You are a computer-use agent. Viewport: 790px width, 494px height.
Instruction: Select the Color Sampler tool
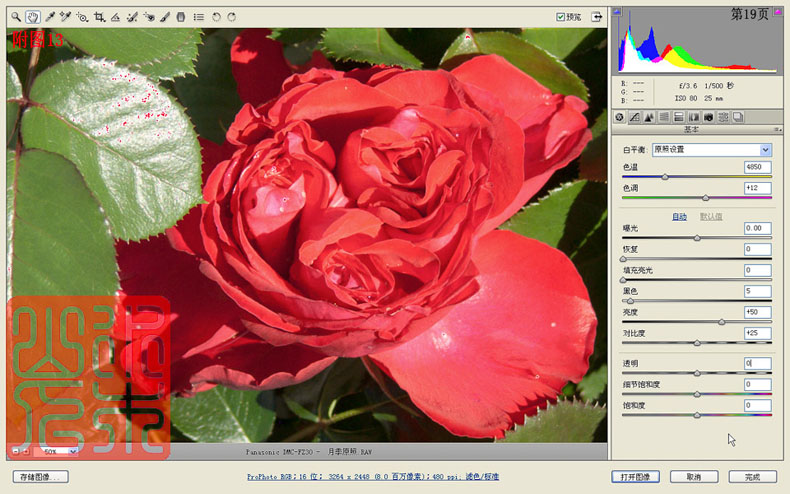[65, 17]
